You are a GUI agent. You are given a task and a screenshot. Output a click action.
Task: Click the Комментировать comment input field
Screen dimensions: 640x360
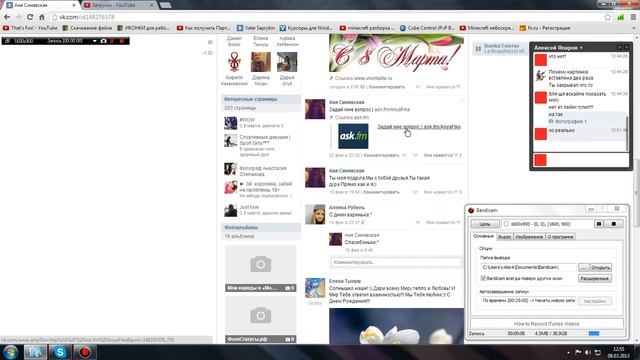pos(396,262)
